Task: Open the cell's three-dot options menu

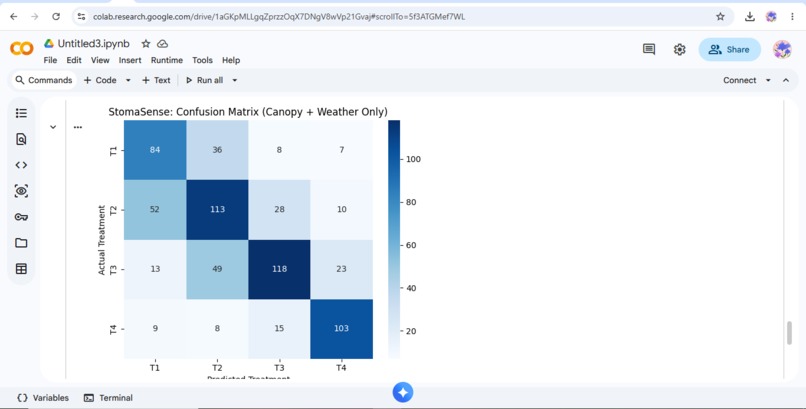Action: coord(78,127)
